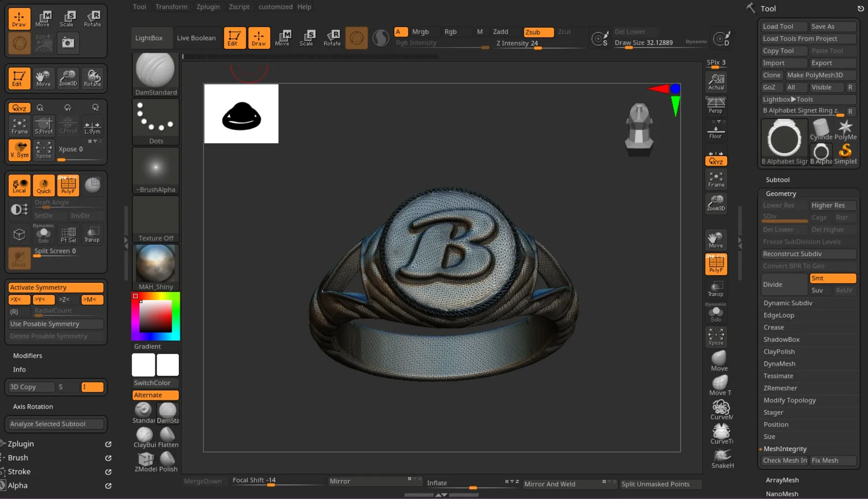Click the Actual size icon
This screenshot has width=868, height=499.
click(716, 82)
